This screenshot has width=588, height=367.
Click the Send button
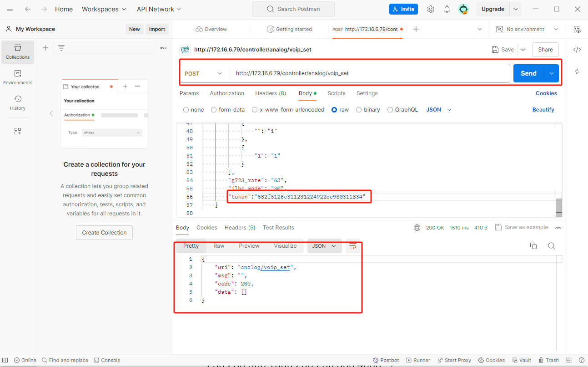(x=529, y=73)
